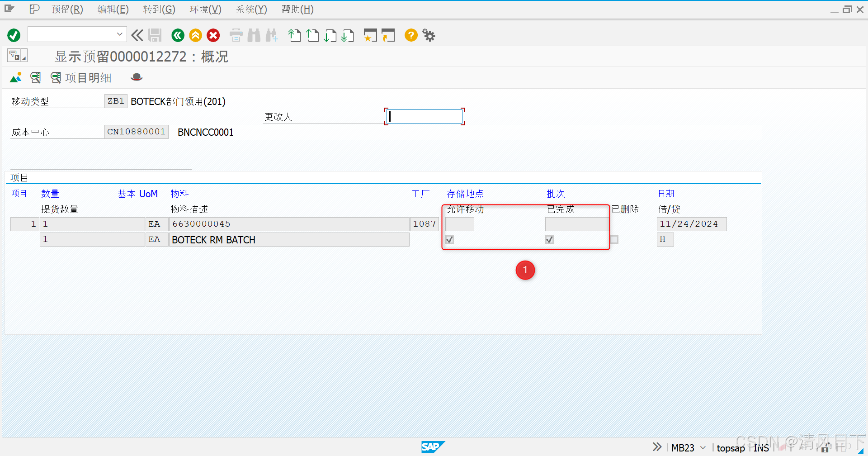Screen dimensions: 868x456
Task: Open the 转到(G) menu
Action: point(159,9)
